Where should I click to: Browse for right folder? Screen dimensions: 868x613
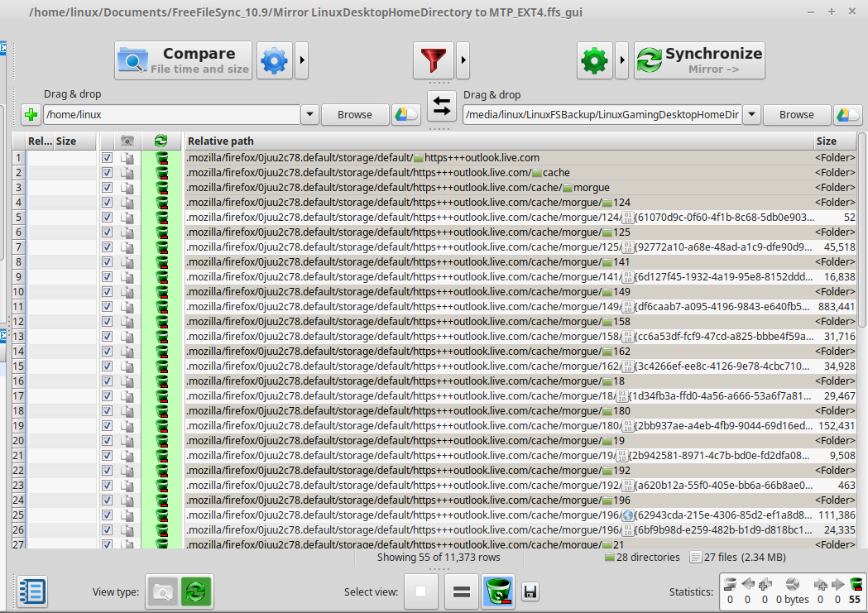(797, 114)
